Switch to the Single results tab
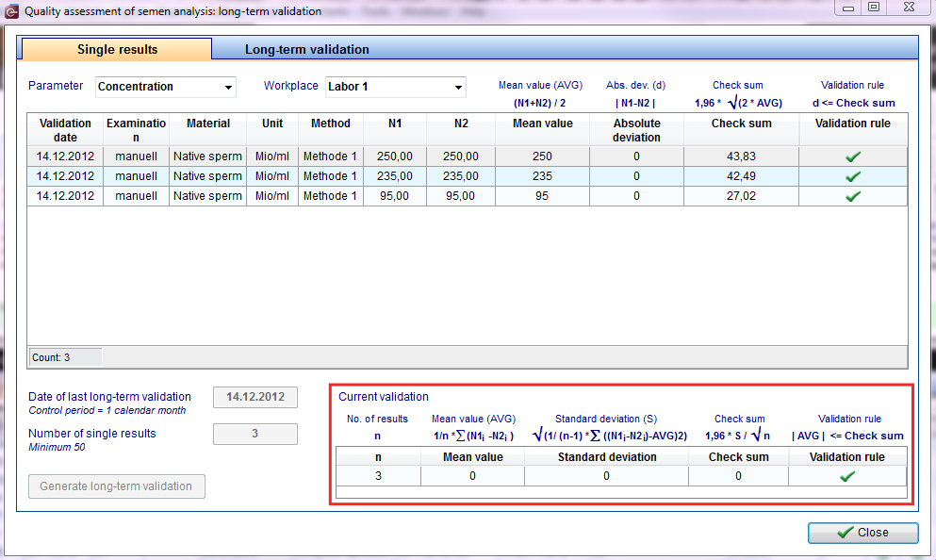The height and width of the screenshot is (560, 936). (x=117, y=50)
